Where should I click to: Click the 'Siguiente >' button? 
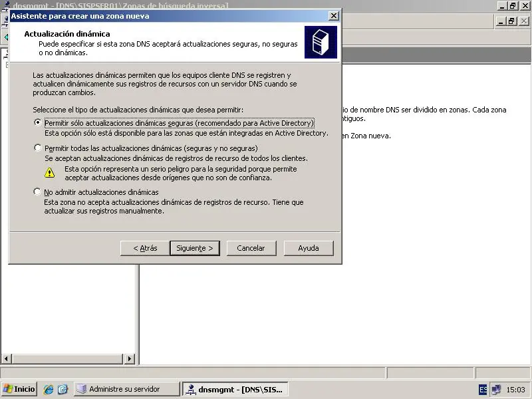click(x=195, y=248)
